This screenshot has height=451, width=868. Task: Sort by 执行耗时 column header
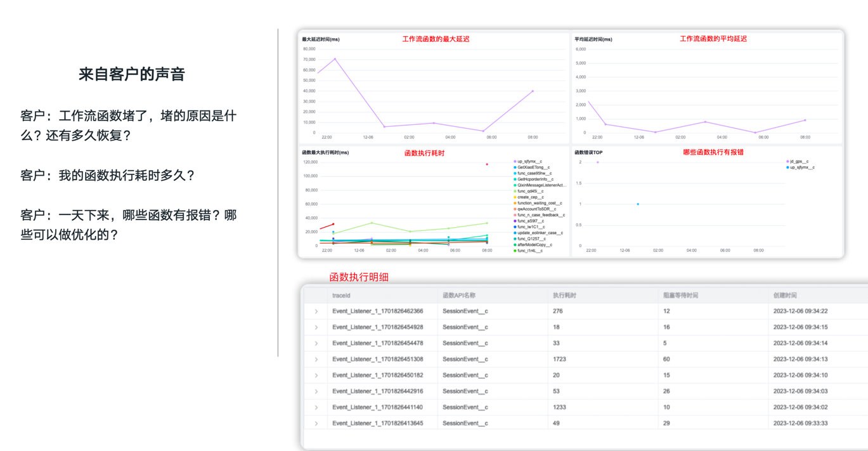coord(564,295)
